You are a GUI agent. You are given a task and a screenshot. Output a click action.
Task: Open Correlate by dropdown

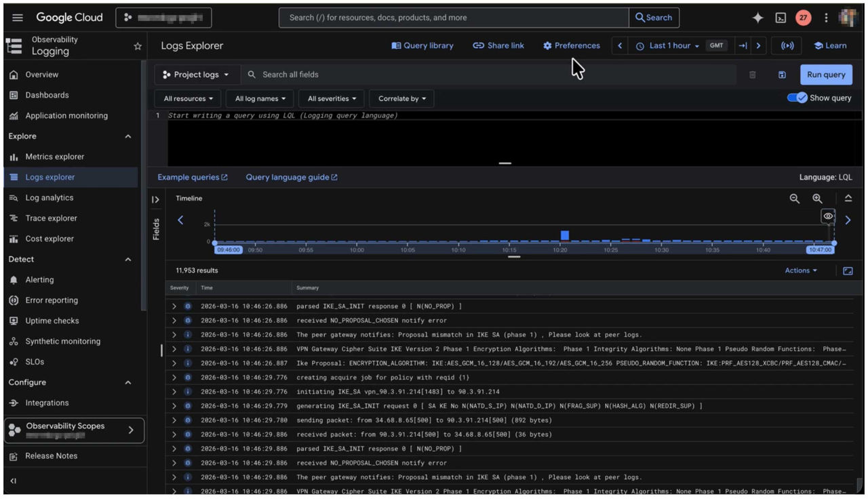(x=402, y=98)
